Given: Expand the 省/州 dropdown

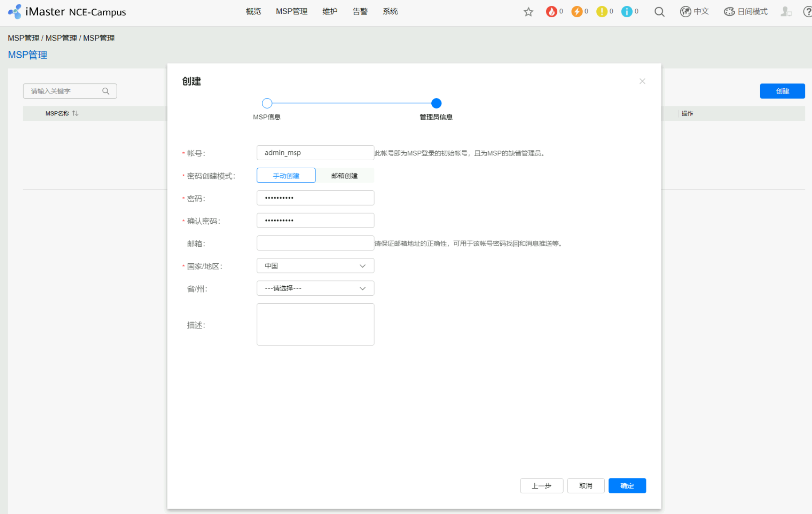Looking at the screenshot, I should 315,289.
